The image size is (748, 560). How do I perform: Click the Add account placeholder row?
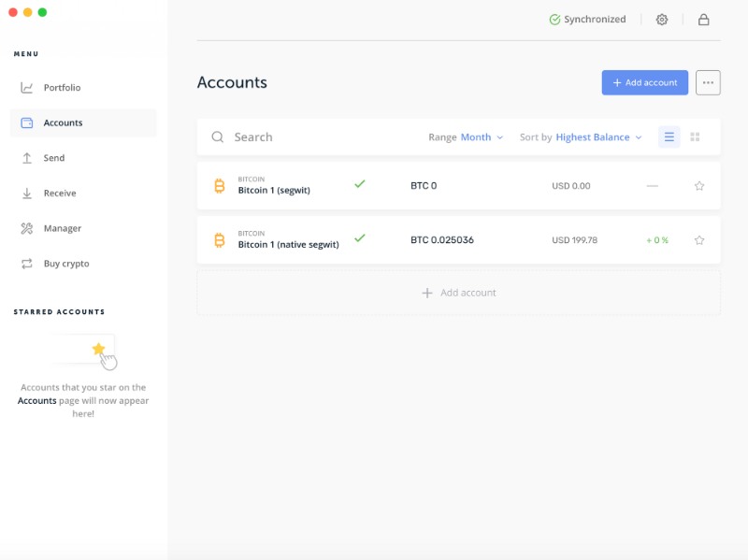pos(458,293)
